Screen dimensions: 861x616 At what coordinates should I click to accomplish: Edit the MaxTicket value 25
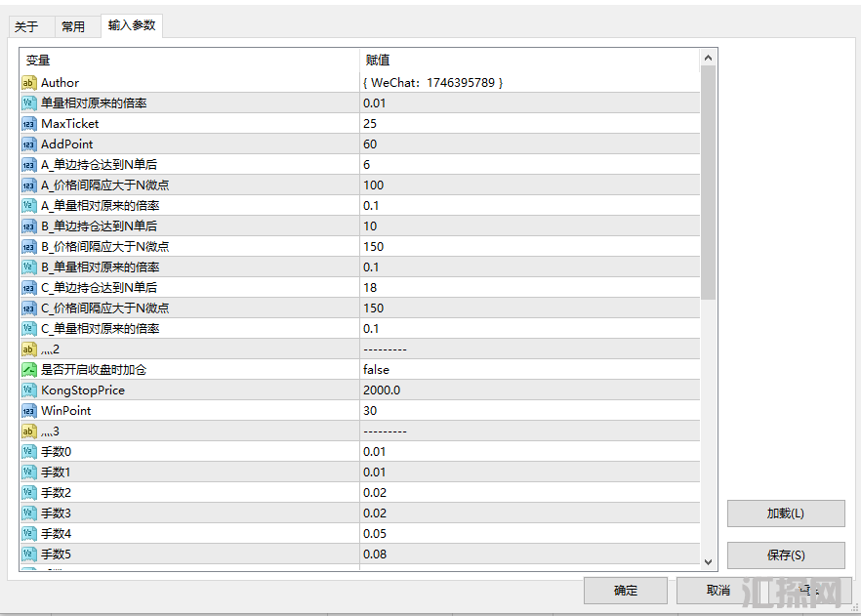pos(370,124)
